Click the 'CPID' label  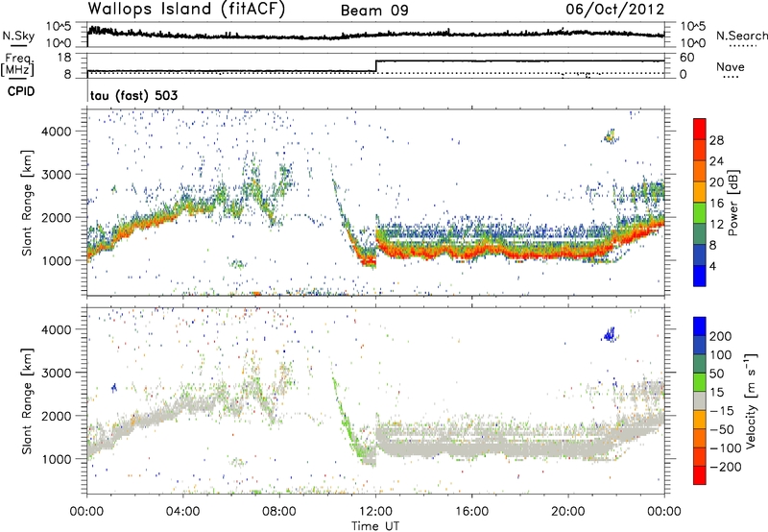(x=20, y=91)
